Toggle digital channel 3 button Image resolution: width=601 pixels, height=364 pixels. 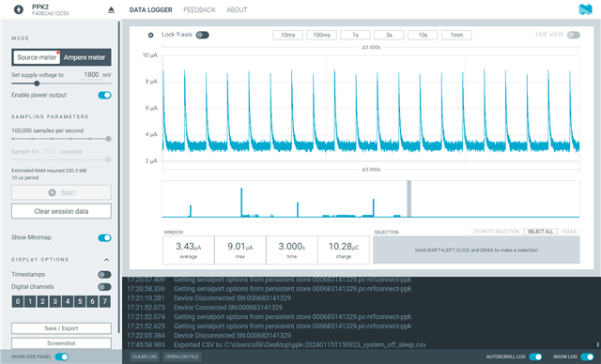pos(55,301)
